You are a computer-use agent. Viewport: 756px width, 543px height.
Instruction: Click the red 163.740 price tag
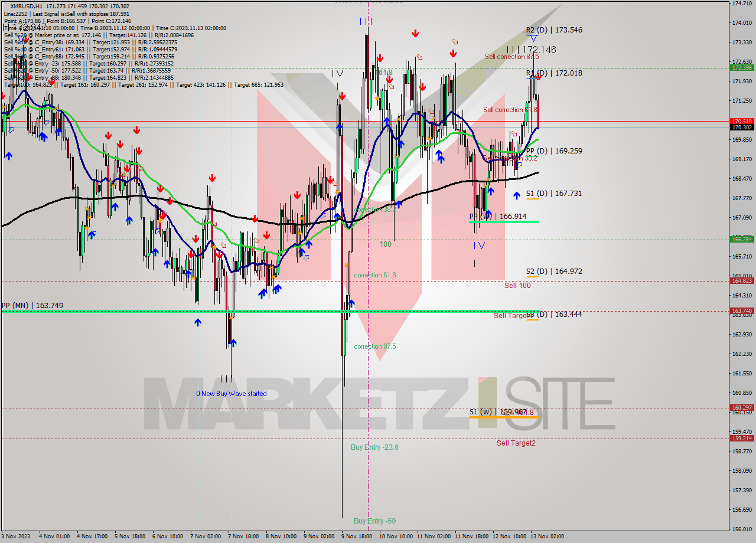741,310
